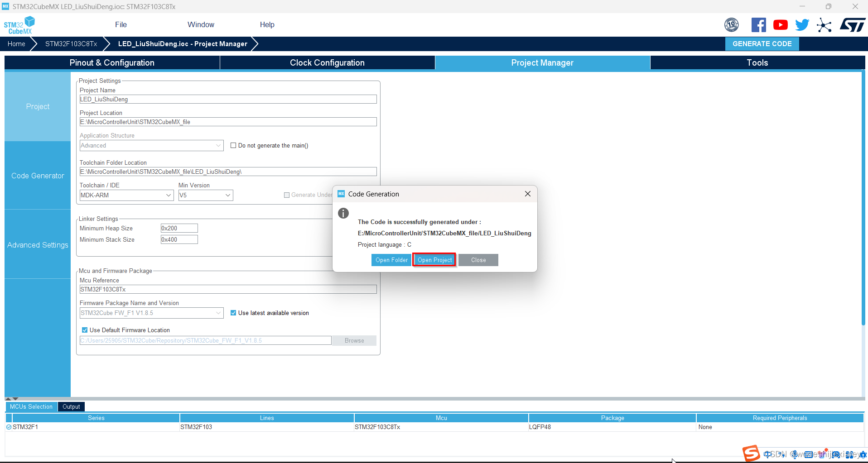Click the Minimum Heap Size field
Image resolution: width=868 pixels, height=463 pixels.
click(x=179, y=228)
